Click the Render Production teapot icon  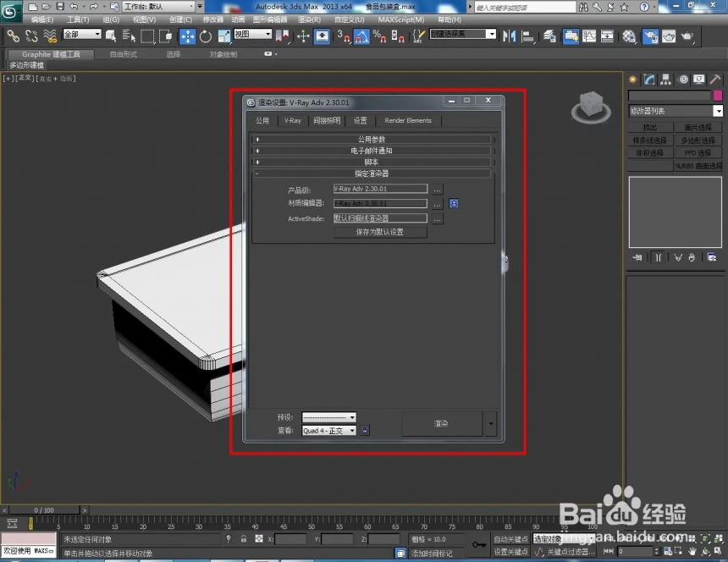687,36
